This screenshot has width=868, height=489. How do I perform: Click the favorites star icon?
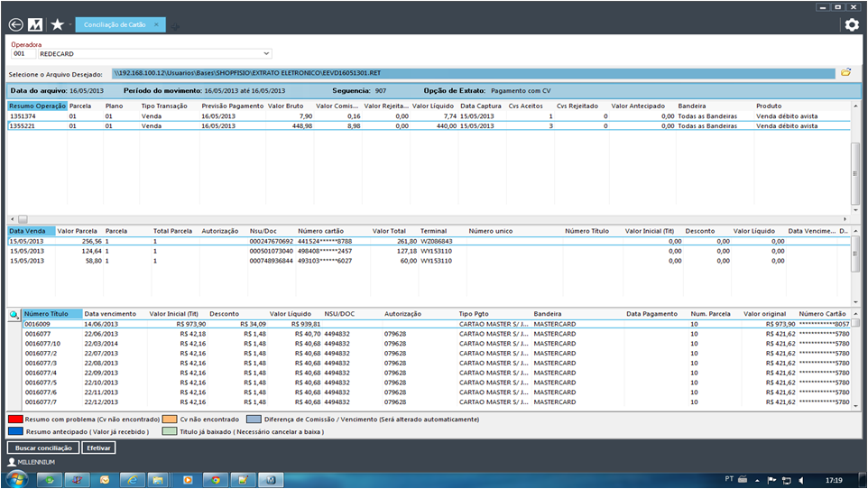57,24
